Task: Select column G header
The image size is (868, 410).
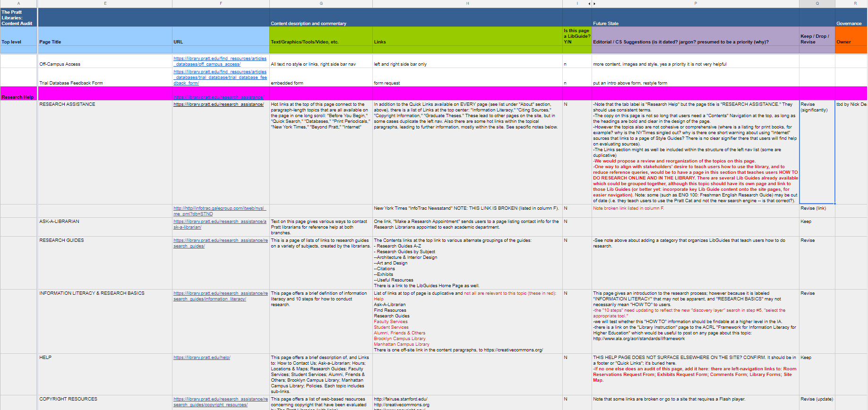Action: pyautogui.click(x=321, y=3)
